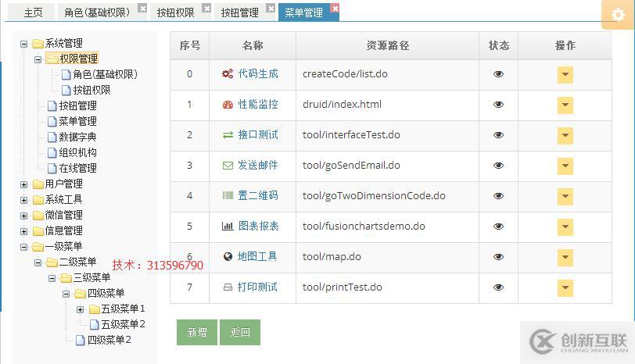Open the 图表报表 menu link
Screen dimensions: 635x364
coord(258,226)
